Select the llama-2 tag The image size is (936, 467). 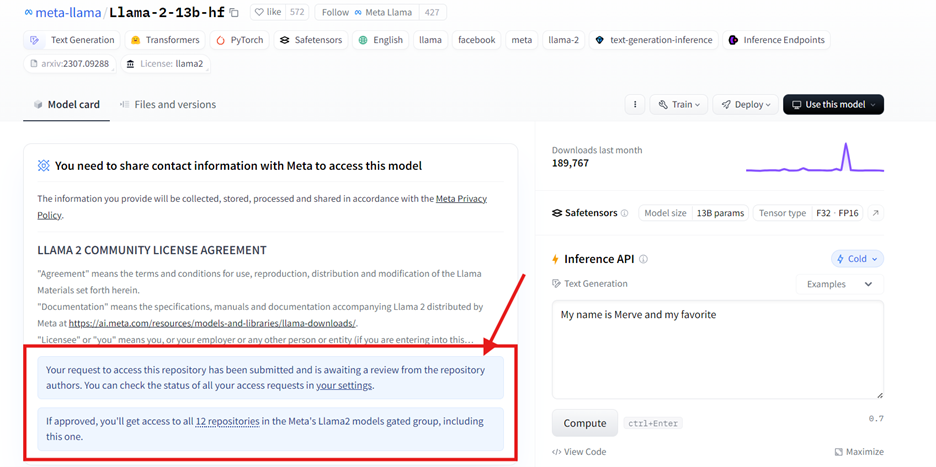pos(564,40)
